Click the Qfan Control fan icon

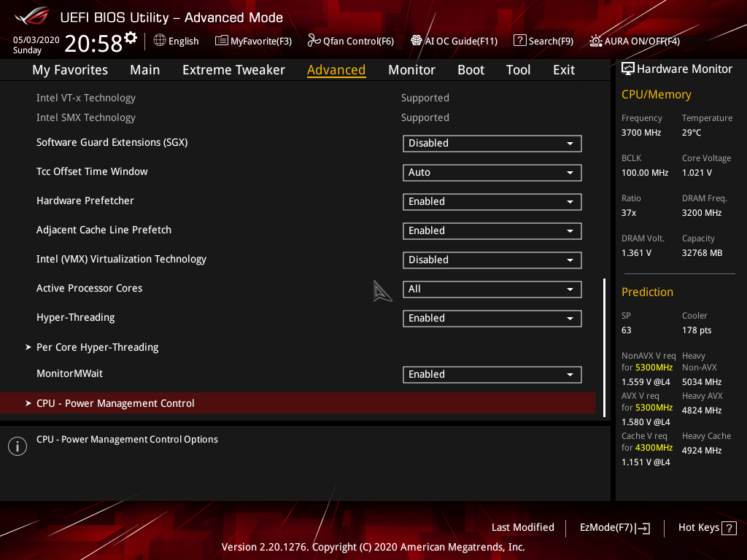[x=314, y=41]
